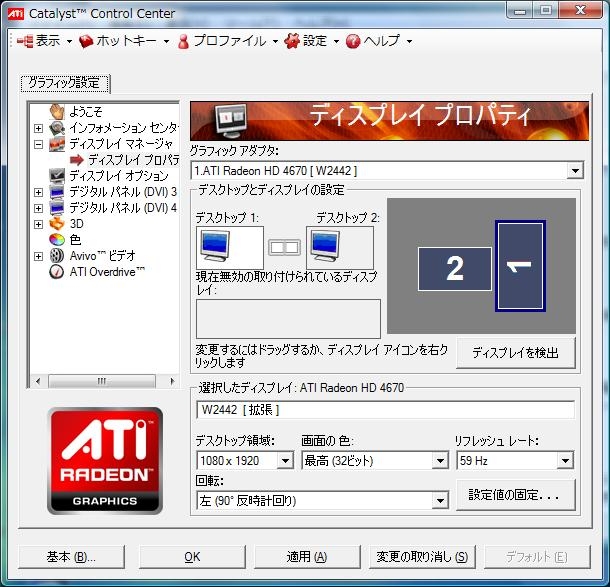Click the W2442 [拡張] display name field
Screen dimensions: 610x587
coord(385,410)
